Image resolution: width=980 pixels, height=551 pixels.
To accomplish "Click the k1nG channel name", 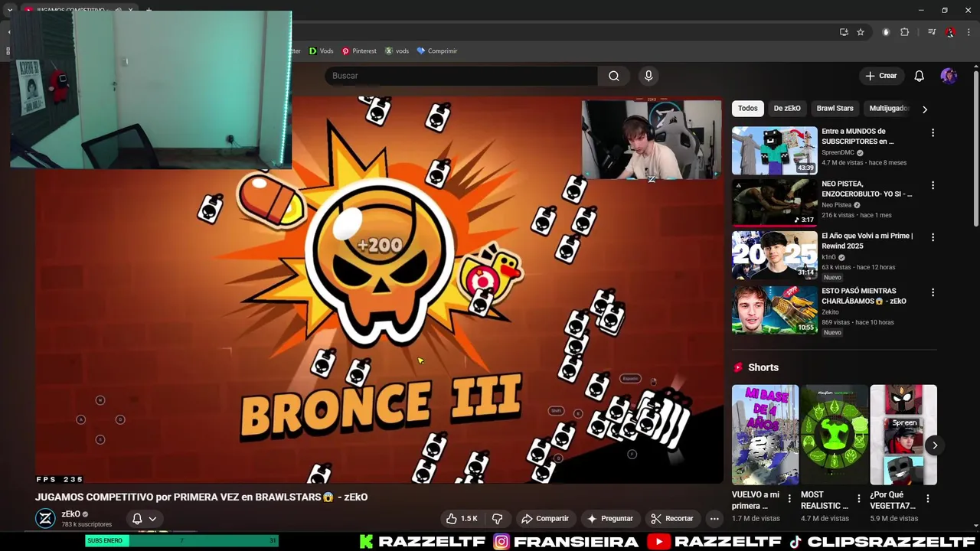I will (x=828, y=257).
